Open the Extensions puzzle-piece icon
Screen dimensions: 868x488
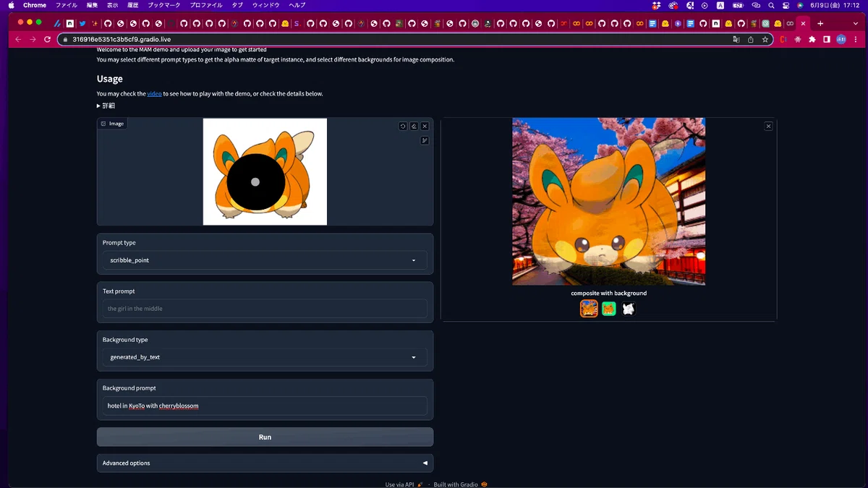(x=812, y=39)
